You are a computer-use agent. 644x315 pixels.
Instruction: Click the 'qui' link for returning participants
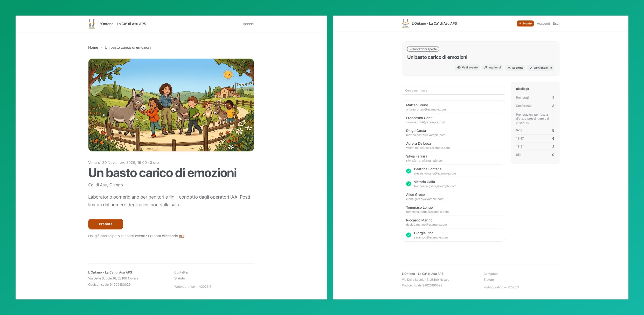[182, 236]
